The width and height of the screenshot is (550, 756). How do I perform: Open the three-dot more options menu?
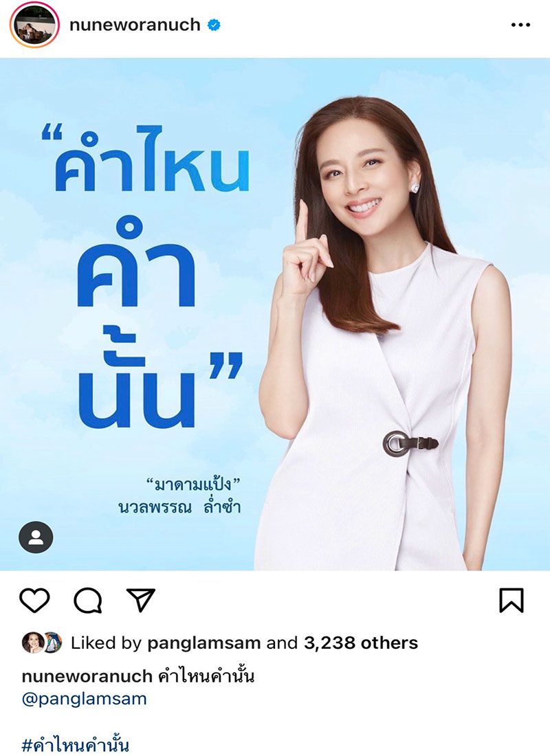point(520,25)
